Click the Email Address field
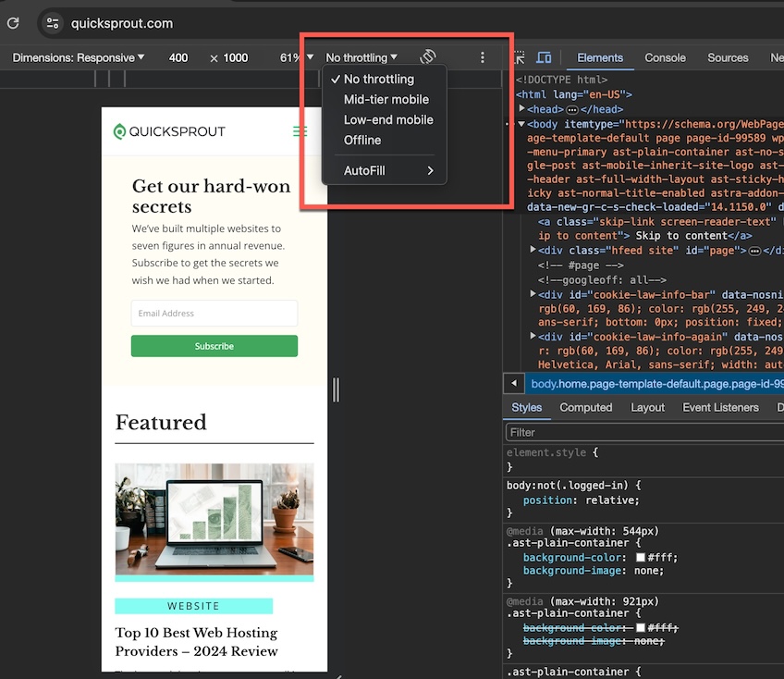The height and width of the screenshot is (679, 784). click(214, 314)
